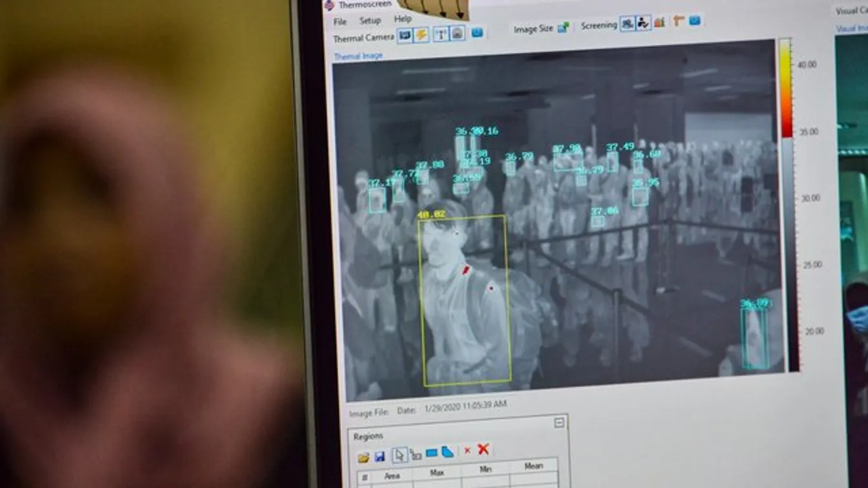The image size is (868, 488).
Task: Click the large red X delete-all icon
Action: (x=483, y=449)
